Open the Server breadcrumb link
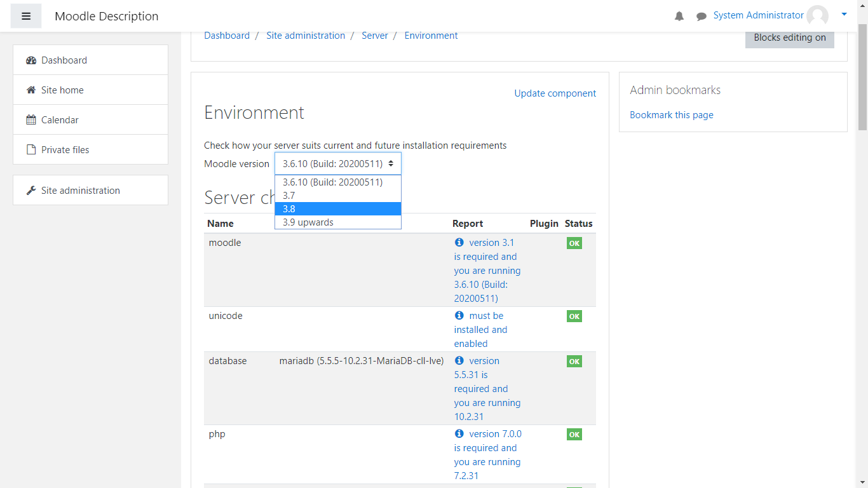Screen dimensions: 868x488 [x=374, y=36]
